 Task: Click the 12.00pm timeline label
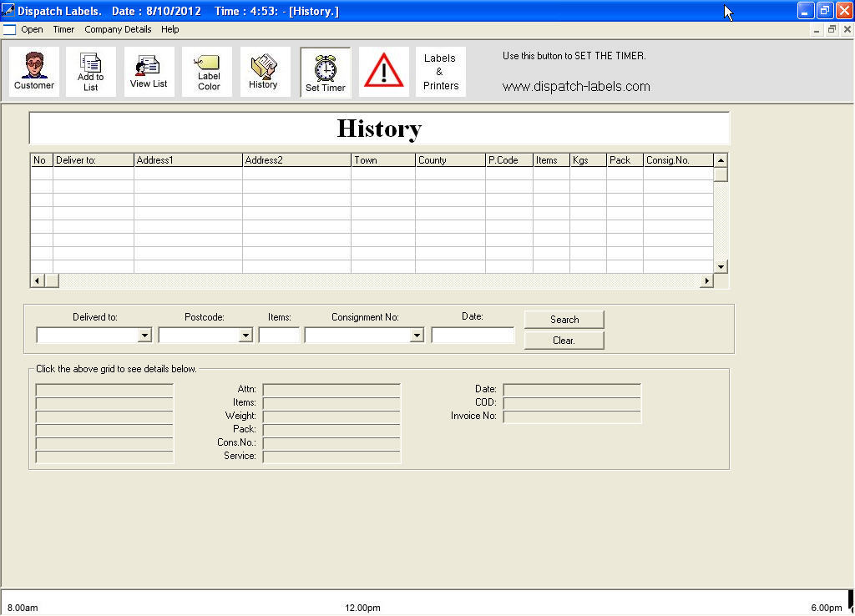(362, 608)
